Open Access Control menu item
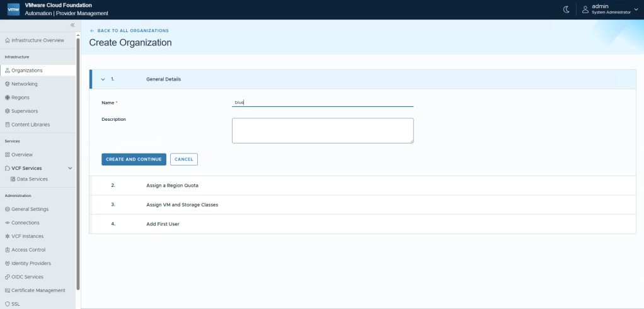The height and width of the screenshot is (309, 644). point(28,250)
